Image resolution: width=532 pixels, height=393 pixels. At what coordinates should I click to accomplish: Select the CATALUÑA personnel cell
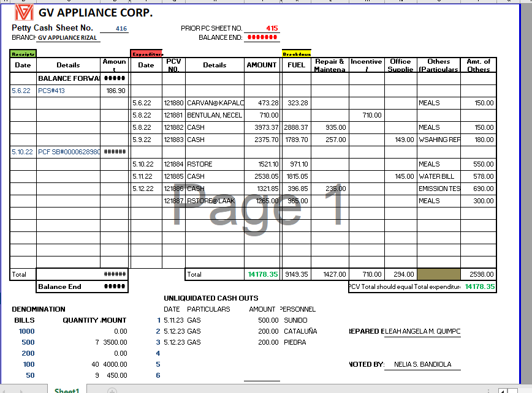[300, 331]
